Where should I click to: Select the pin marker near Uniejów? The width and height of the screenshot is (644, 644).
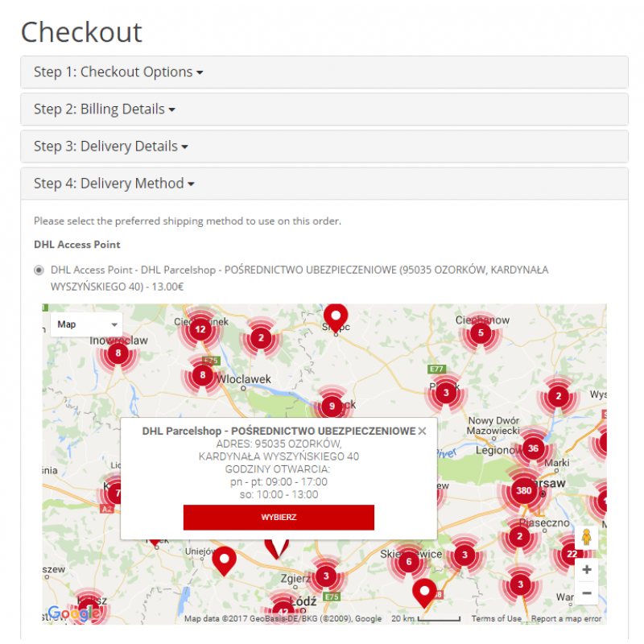[225, 561]
